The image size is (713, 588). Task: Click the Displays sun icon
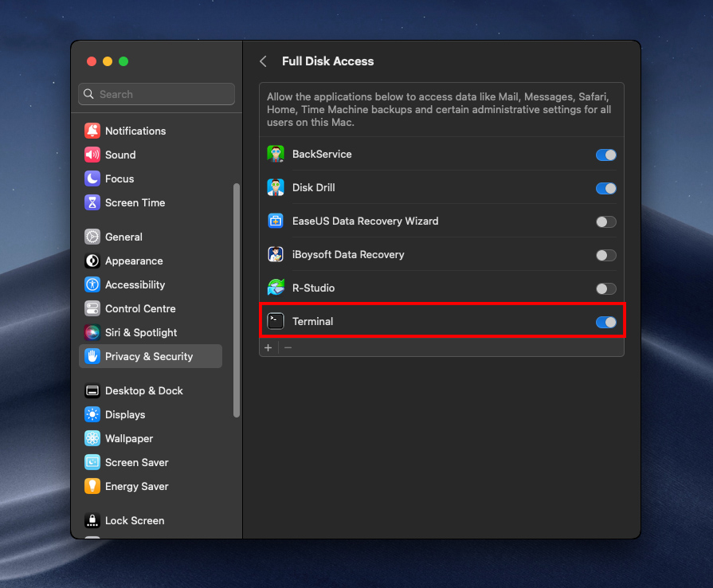coord(92,415)
